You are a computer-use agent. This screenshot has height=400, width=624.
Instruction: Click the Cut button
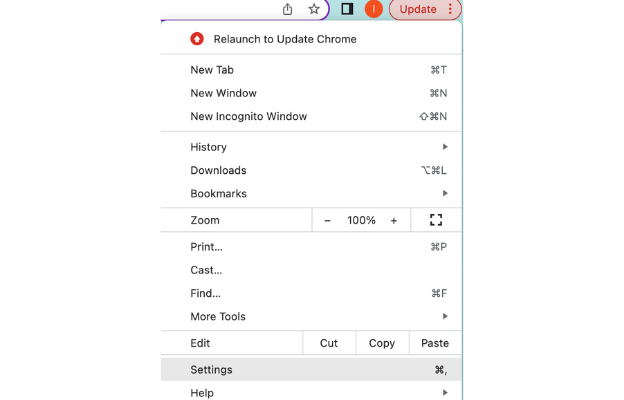click(x=329, y=343)
